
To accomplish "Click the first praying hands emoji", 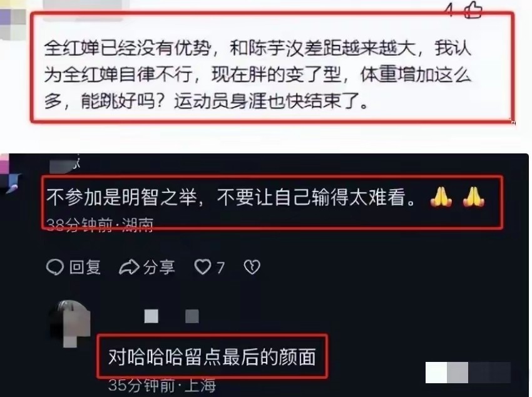I will pyautogui.click(x=441, y=197).
